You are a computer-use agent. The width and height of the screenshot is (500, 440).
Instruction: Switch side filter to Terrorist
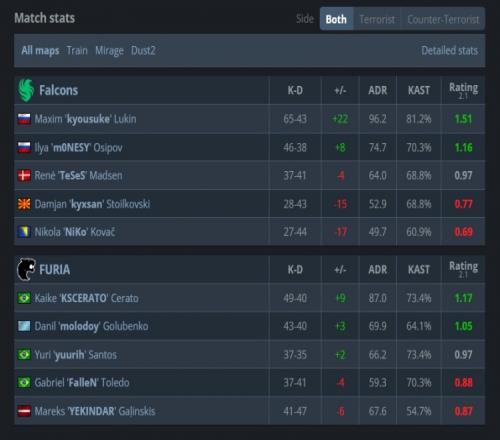(x=377, y=19)
